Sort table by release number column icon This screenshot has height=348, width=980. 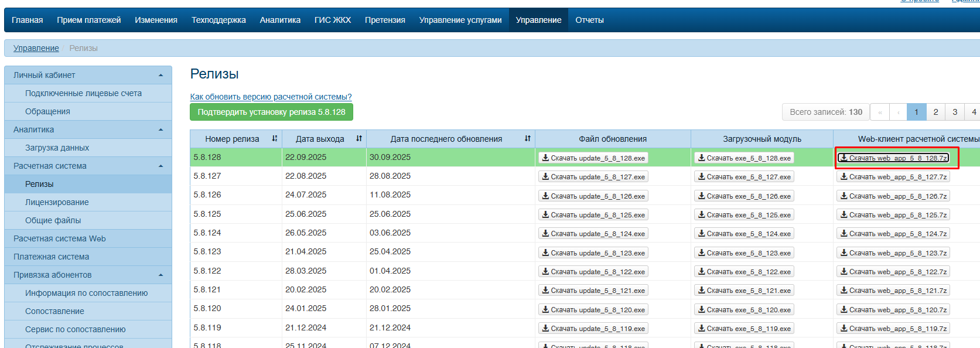(274, 139)
